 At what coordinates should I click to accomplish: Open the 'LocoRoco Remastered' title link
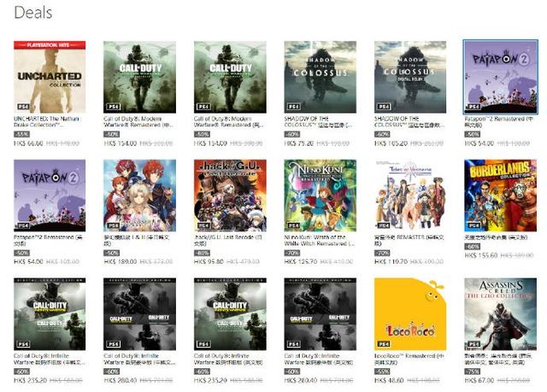tap(409, 359)
